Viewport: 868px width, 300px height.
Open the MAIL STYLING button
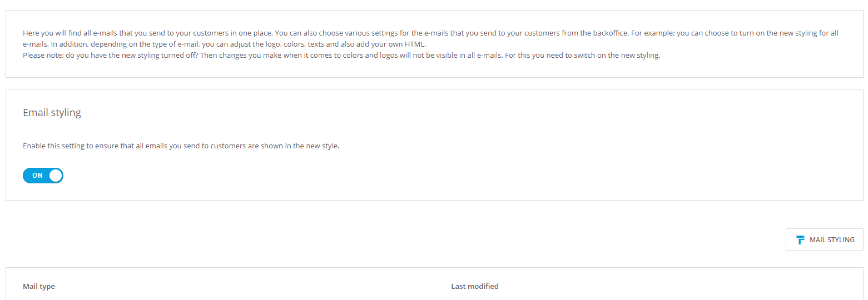(x=824, y=239)
